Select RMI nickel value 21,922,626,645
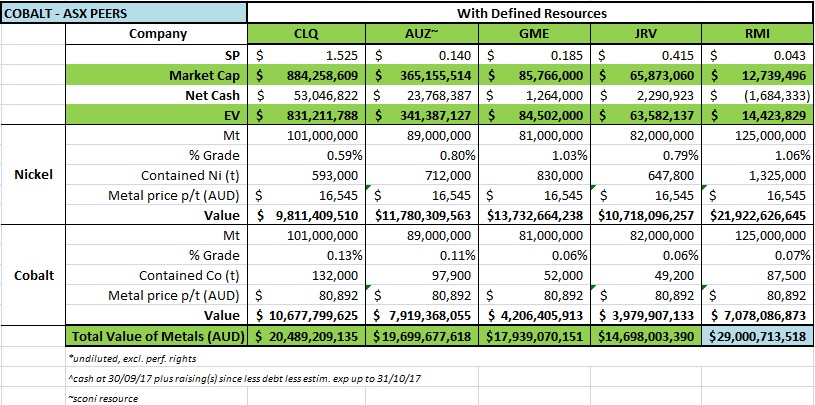The image size is (815, 405). [758, 215]
